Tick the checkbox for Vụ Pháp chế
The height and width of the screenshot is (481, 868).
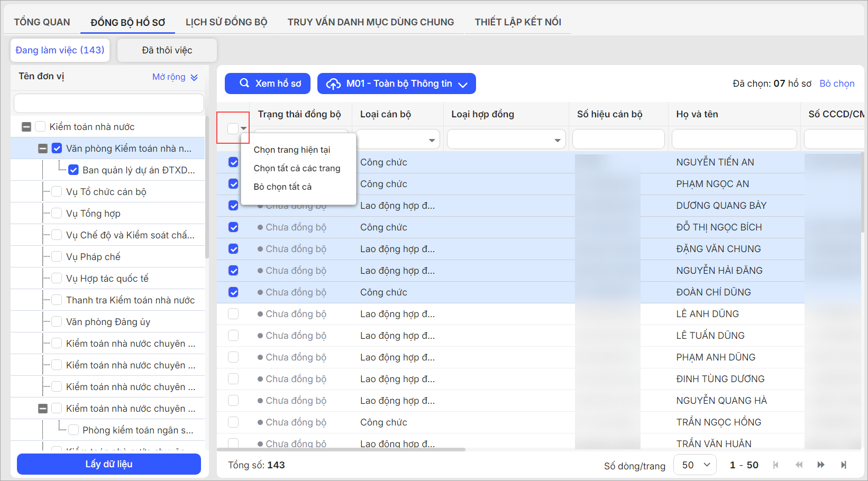pos(57,257)
